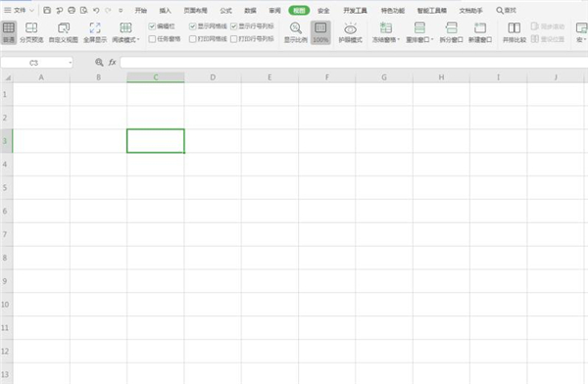Open the Formulas (公式) ribbon tab
The image size is (588, 384).
(x=225, y=11)
